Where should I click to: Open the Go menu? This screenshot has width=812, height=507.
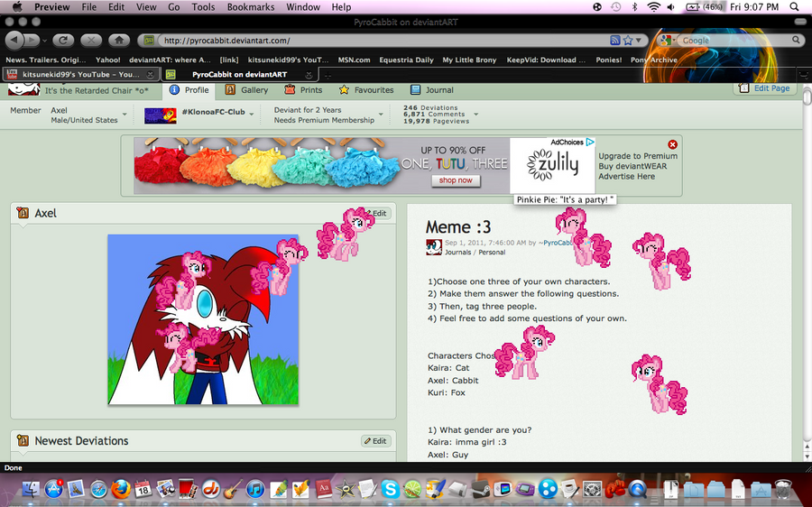pos(174,7)
